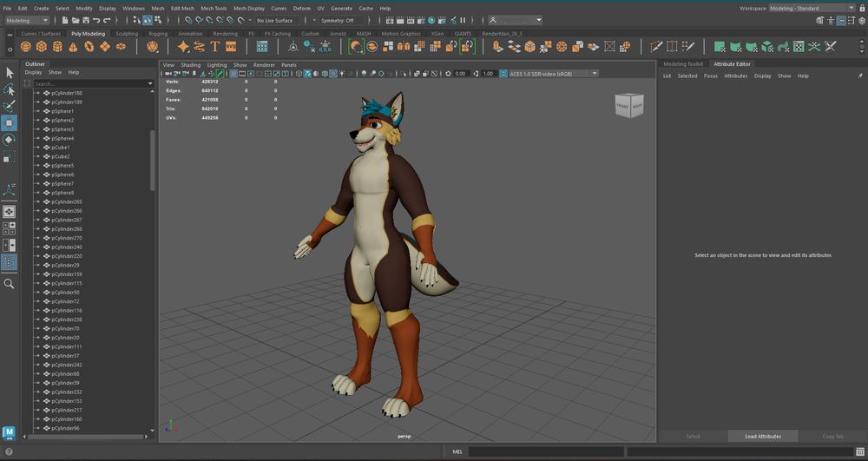Create a polygon cylinder from the shelf
Screen dimensions: 868x461
click(x=57, y=47)
